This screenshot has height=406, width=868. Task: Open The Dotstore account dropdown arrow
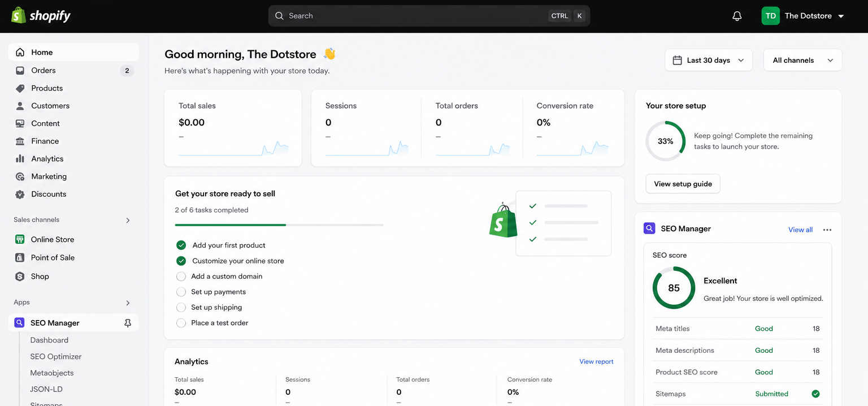[841, 16]
